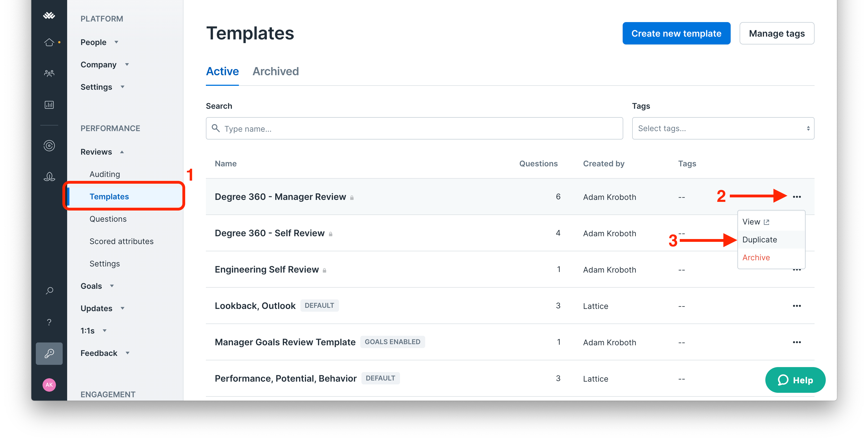Expand the Reviews section in left nav
Viewport: 868px width, 442px height.
[x=102, y=151]
